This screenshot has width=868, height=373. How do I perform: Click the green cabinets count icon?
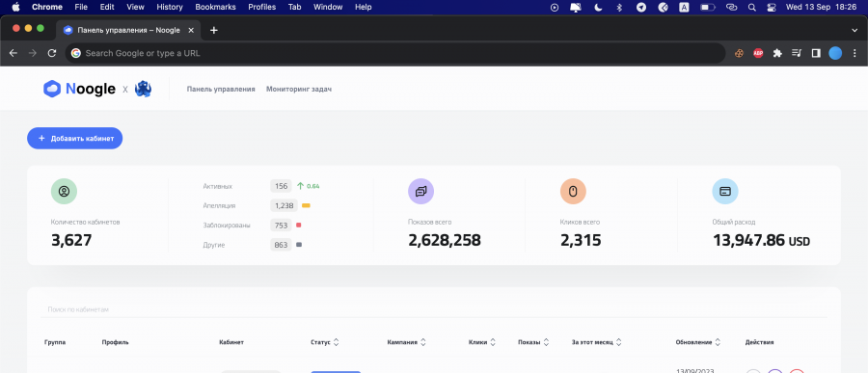pos(64,191)
